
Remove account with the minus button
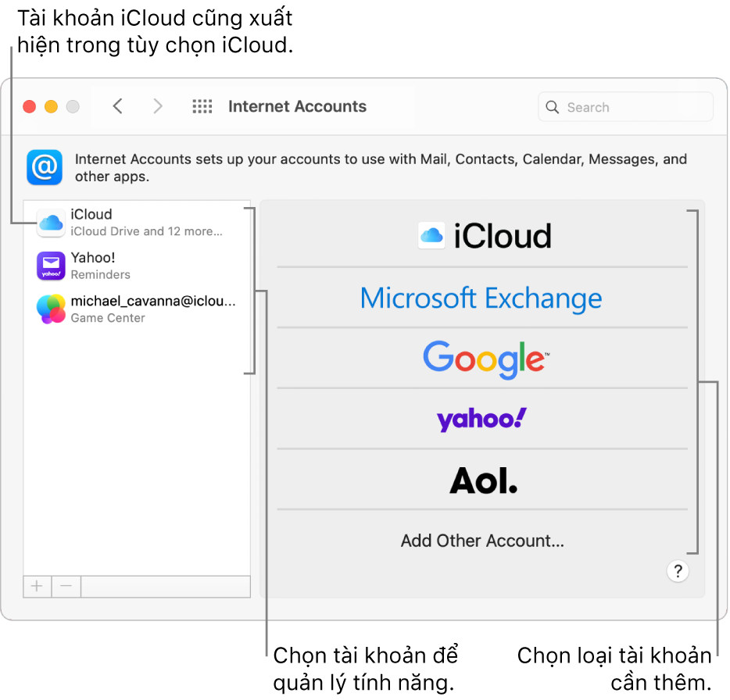click(x=66, y=586)
